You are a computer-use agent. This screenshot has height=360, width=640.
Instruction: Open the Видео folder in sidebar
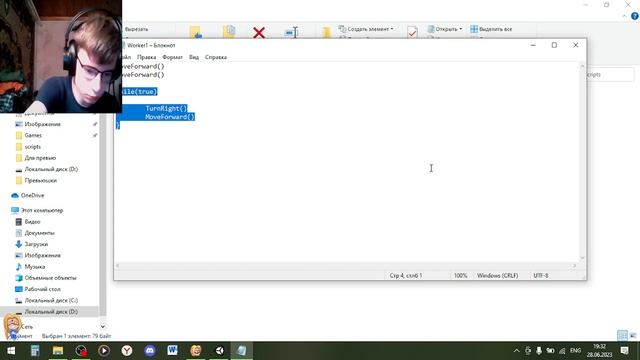[32, 222]
